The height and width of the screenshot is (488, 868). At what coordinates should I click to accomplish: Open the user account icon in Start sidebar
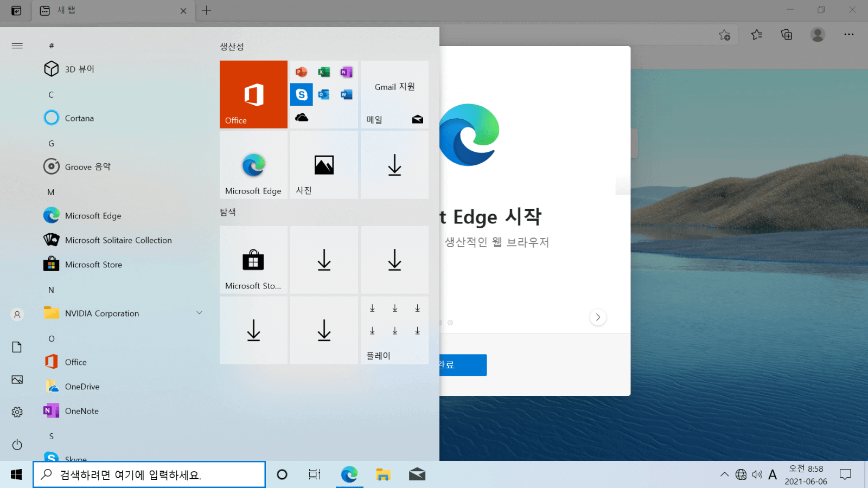(x=17, y=314)
